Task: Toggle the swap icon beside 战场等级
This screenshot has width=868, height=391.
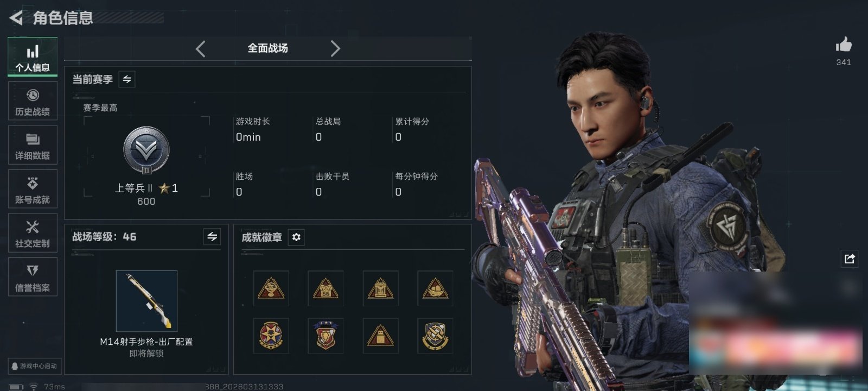Action: click(x=212, y=237)
